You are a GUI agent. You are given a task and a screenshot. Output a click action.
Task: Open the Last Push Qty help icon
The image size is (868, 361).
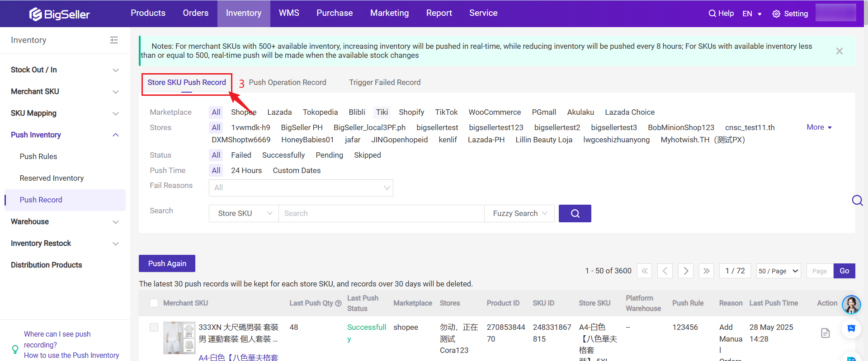tap(338, 303)
